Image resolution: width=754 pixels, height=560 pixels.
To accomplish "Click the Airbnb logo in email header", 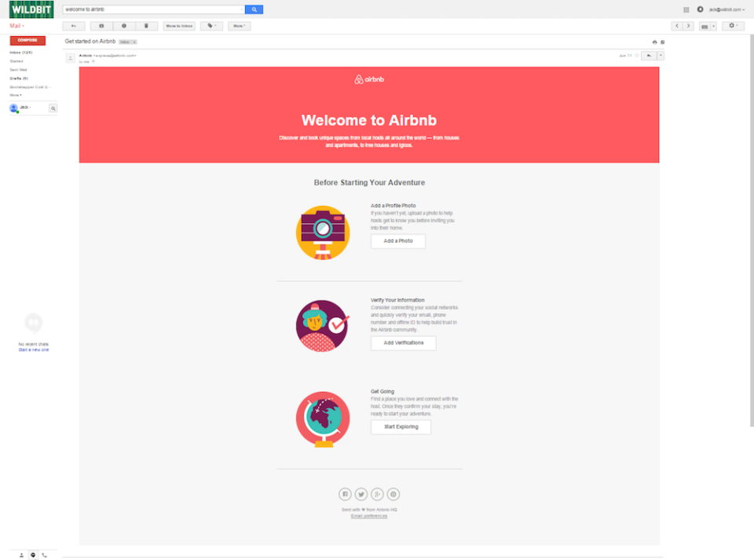I will 369,79.
